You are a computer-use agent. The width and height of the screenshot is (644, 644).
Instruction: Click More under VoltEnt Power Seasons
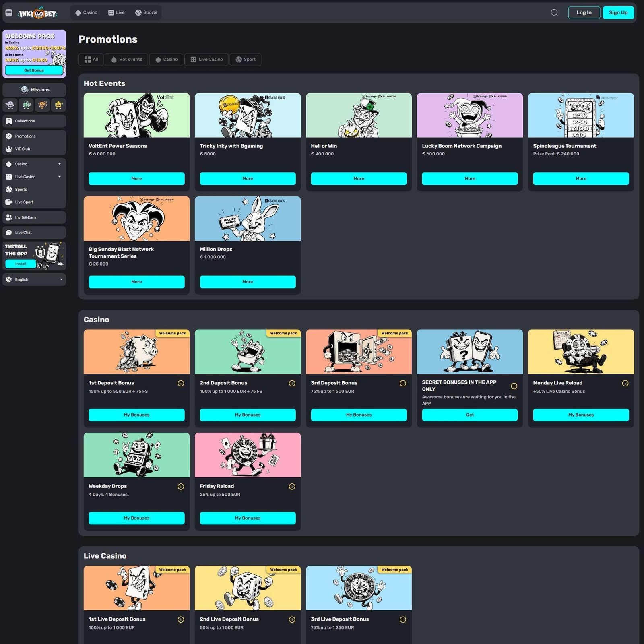pos(136,179)
